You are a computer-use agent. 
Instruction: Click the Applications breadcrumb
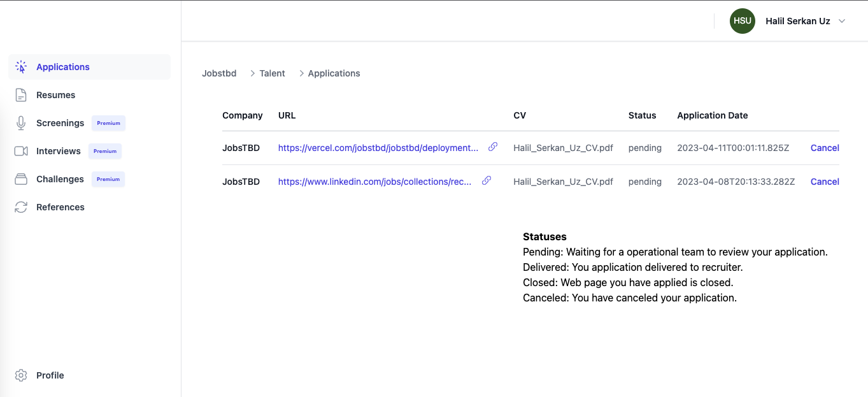[x=334, y=73]
